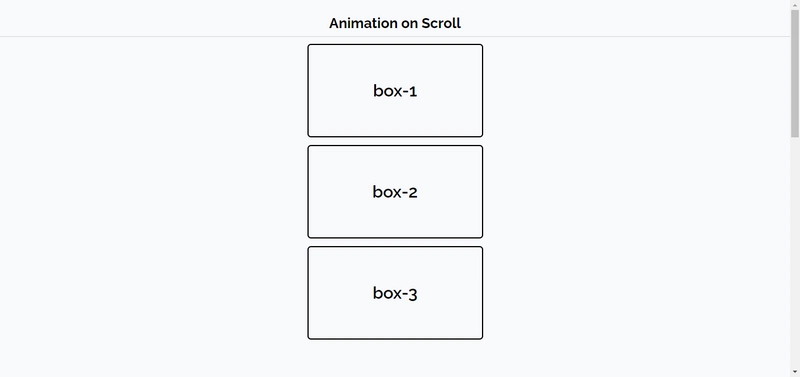Click the scrollbar track below the thumb
Image resolution: width=800 pixels, height=377 pixels.
pyautogui.click(x=795, y=253)
